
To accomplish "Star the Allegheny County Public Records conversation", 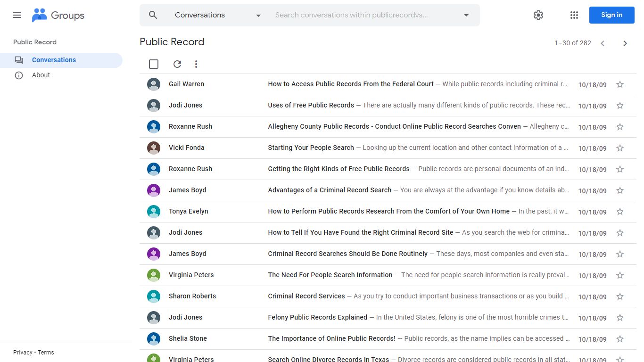I will (x=620, y=127).
